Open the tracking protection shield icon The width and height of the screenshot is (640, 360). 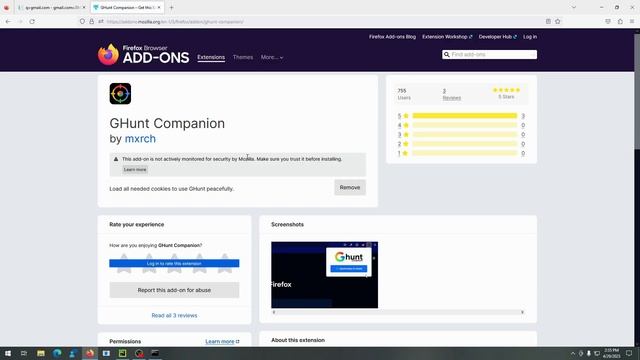click(x=82, y=21)
